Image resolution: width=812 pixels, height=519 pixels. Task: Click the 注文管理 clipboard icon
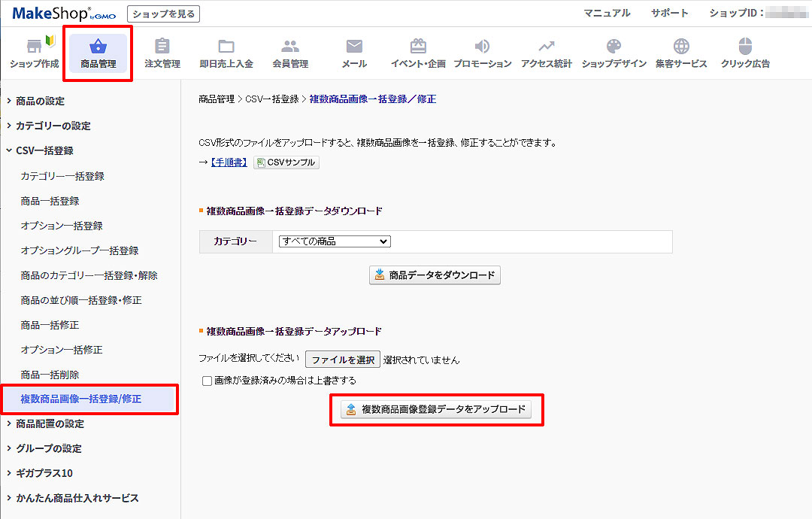pyautogui.click(x=162, y=47)
